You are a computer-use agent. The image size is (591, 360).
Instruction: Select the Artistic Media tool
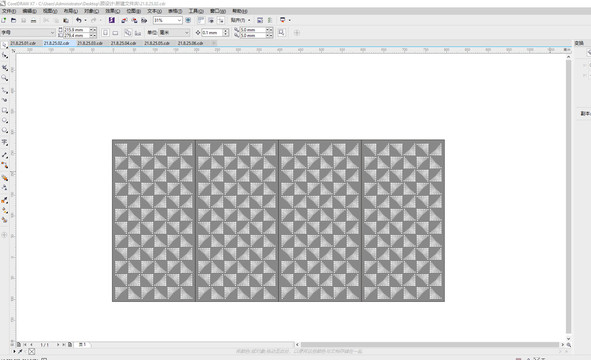pos(5,100)
